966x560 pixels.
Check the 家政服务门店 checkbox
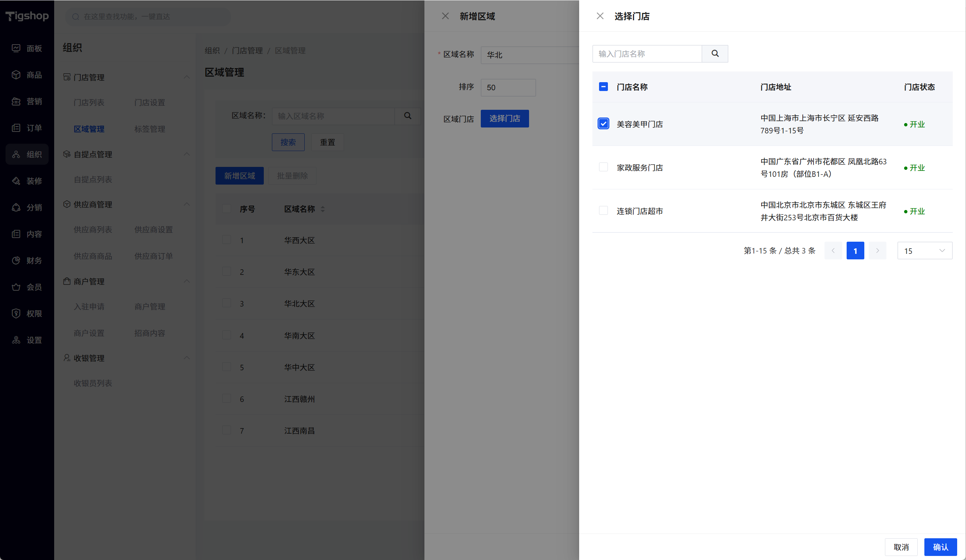click(603, 167)
